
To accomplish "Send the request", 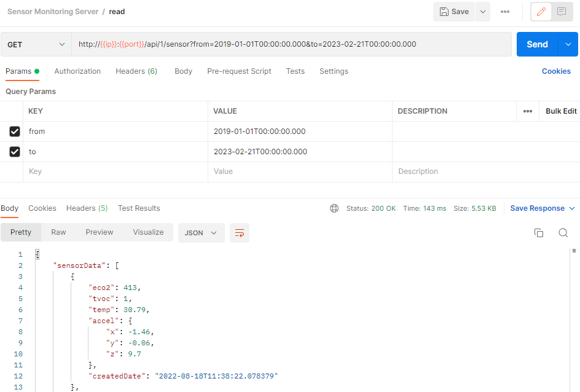I will pyautogui.click(x=537, y=44).
